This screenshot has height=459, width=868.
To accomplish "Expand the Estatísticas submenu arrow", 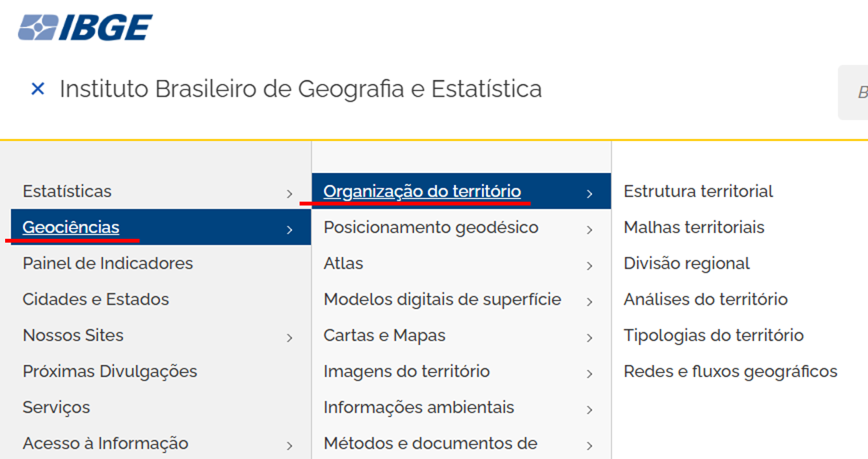I will coord(289,193).
